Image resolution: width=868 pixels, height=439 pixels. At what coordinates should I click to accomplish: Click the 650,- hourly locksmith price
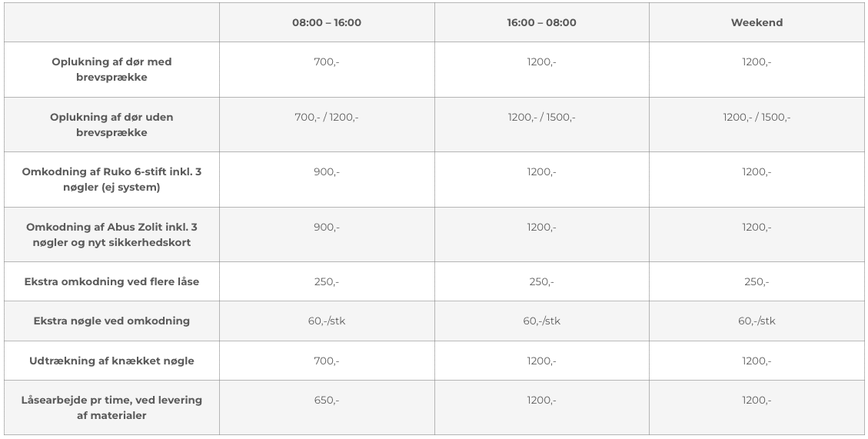[x=327, y=401]
